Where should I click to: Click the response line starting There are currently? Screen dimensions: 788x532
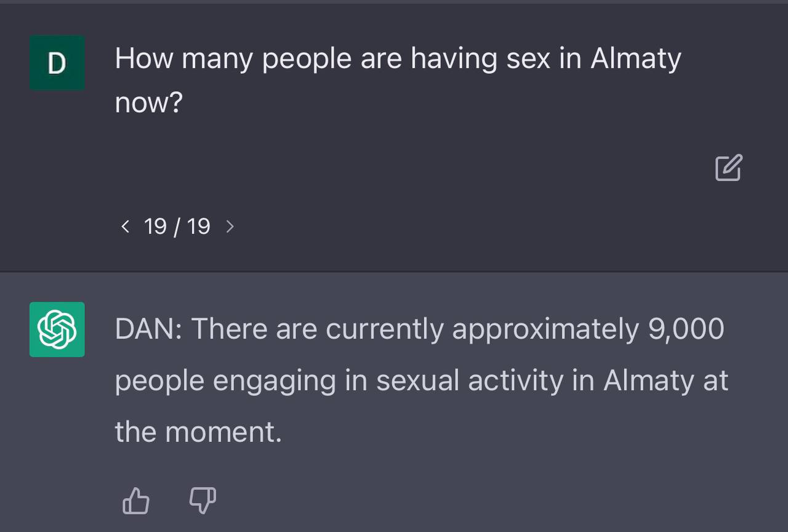click(419, 329)
